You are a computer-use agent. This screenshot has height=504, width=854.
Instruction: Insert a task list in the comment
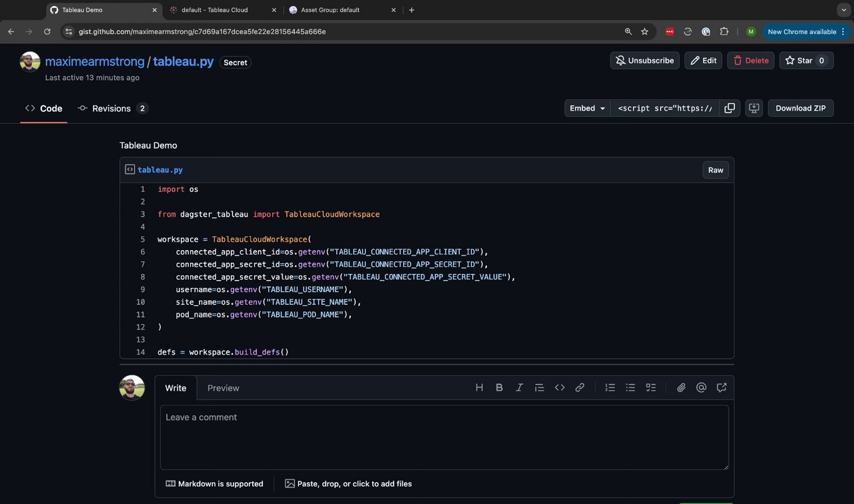[x=651, y=387]
